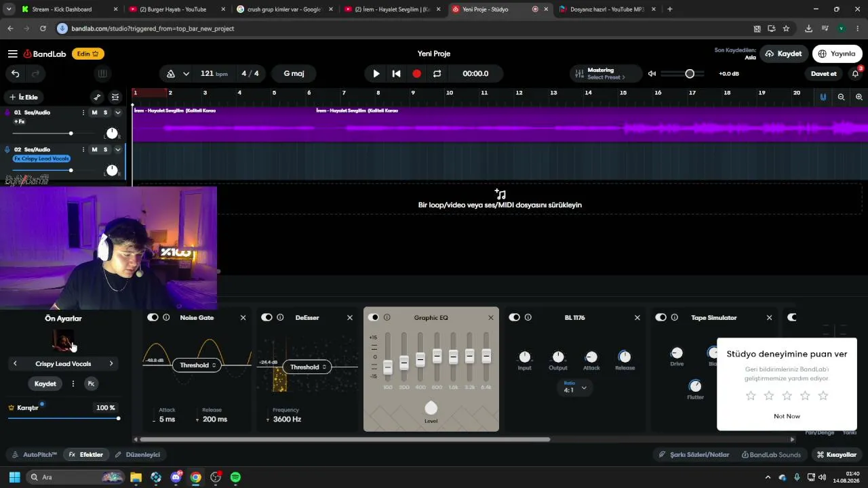The height and width of the screenshot is (488, 868).
Task: Open the DeEsser Threshold selector
Action: [x=308, y=367]
